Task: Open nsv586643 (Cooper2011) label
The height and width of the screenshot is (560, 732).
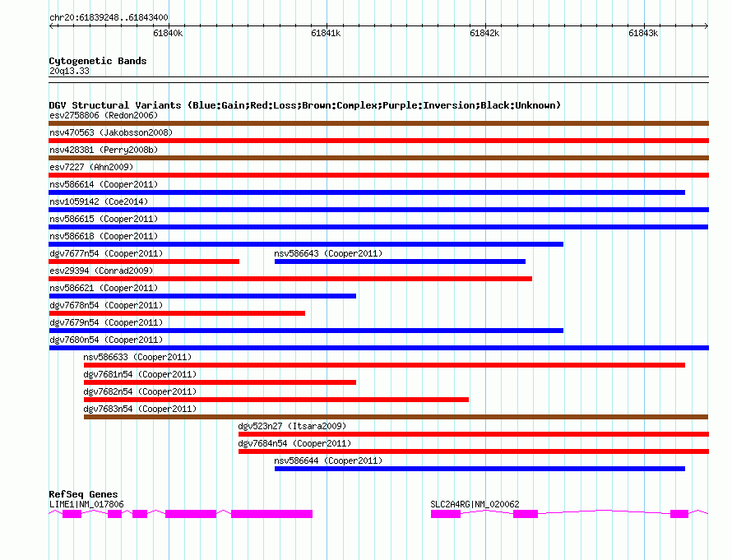Action: (328, 253)
